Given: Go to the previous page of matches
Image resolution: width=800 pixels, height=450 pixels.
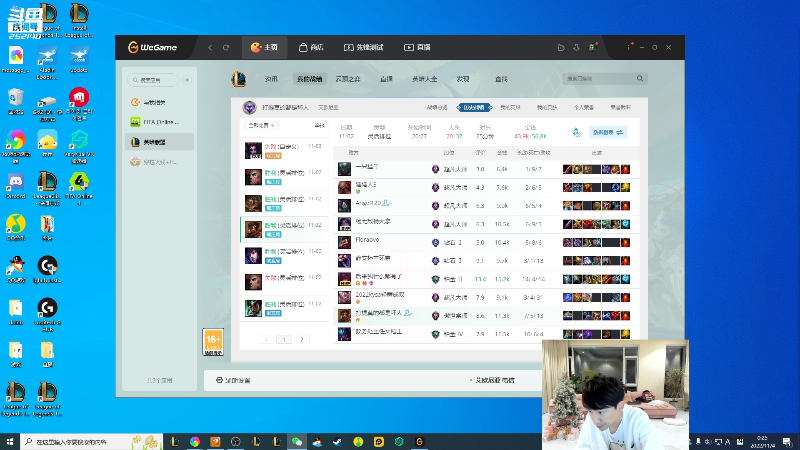Looking at the screenshot, I should pos(266,339).
